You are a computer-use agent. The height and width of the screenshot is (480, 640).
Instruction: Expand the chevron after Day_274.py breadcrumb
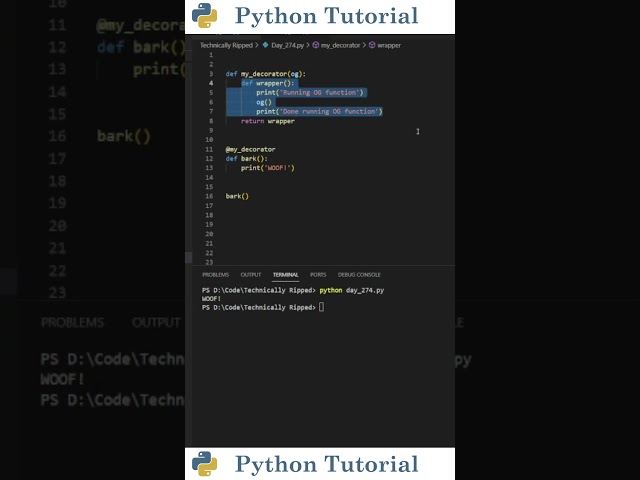308,45
